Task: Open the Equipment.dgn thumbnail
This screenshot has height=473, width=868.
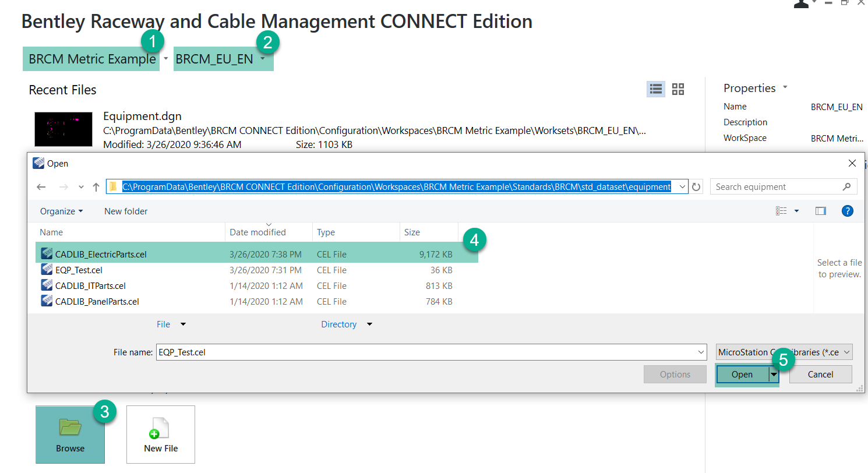Action: click(x=63, y=129)
